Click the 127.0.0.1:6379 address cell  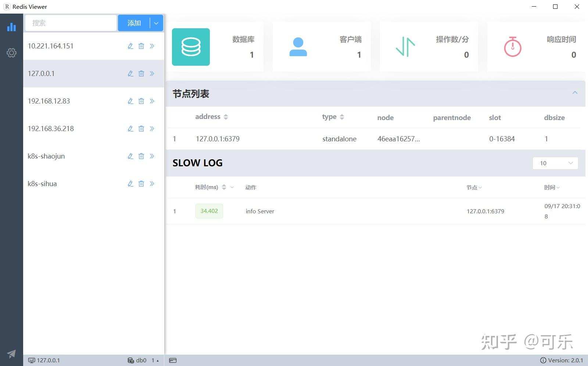coord(218,139)
